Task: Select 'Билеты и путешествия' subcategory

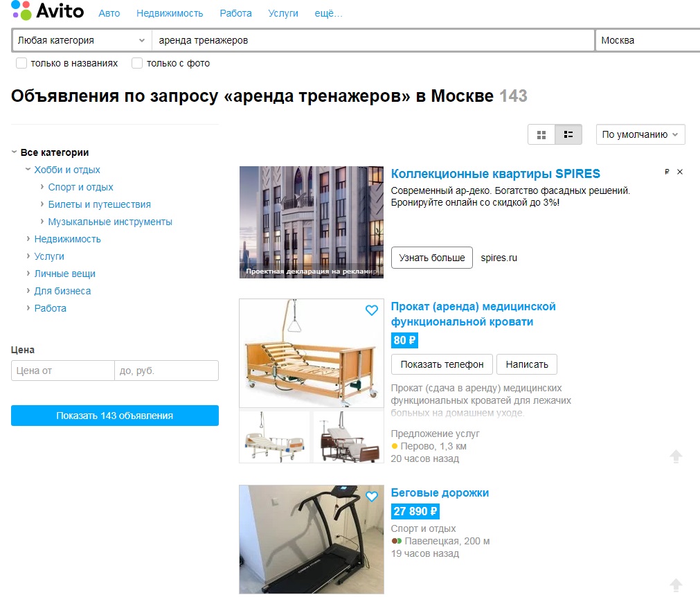Action: pyautogui.click(x=100, y=204)
